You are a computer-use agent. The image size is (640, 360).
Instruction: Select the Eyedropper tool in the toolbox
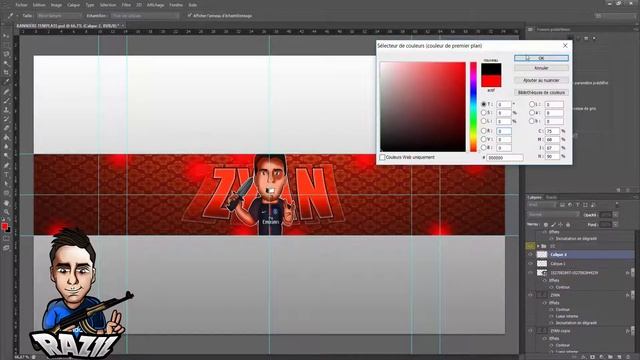tap(6, 82)
